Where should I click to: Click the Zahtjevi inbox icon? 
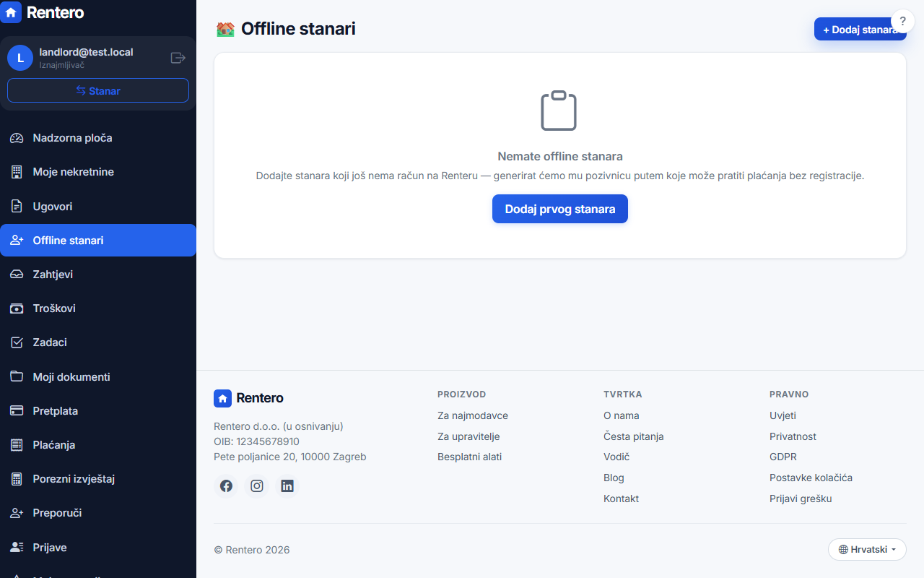[17, 275]
